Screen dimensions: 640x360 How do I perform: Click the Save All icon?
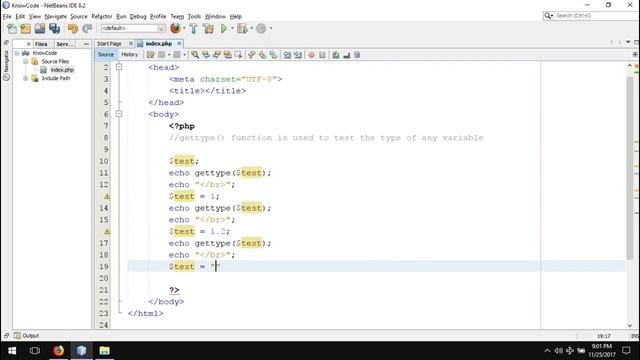(x=54, y=29)
